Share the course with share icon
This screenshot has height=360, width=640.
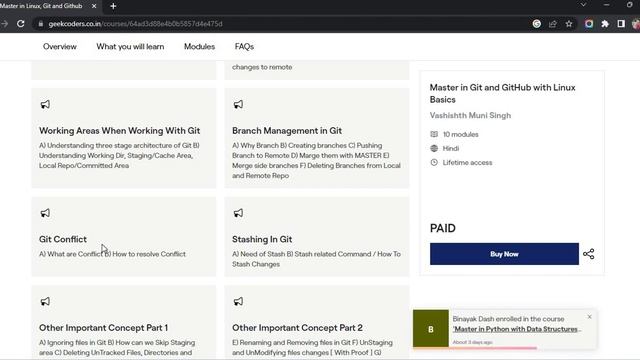coord(589,254)
